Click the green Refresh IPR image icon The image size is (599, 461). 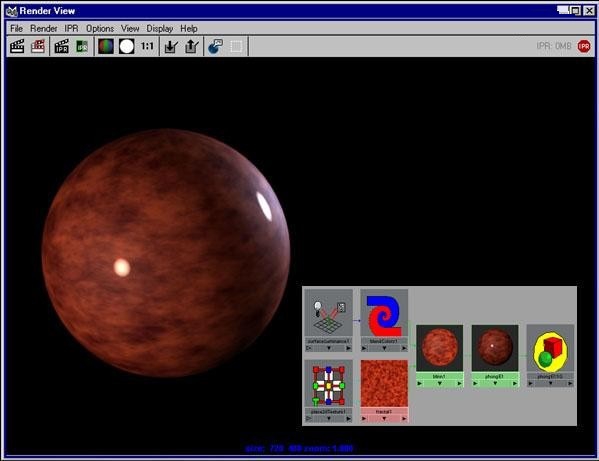click(82, 46)
